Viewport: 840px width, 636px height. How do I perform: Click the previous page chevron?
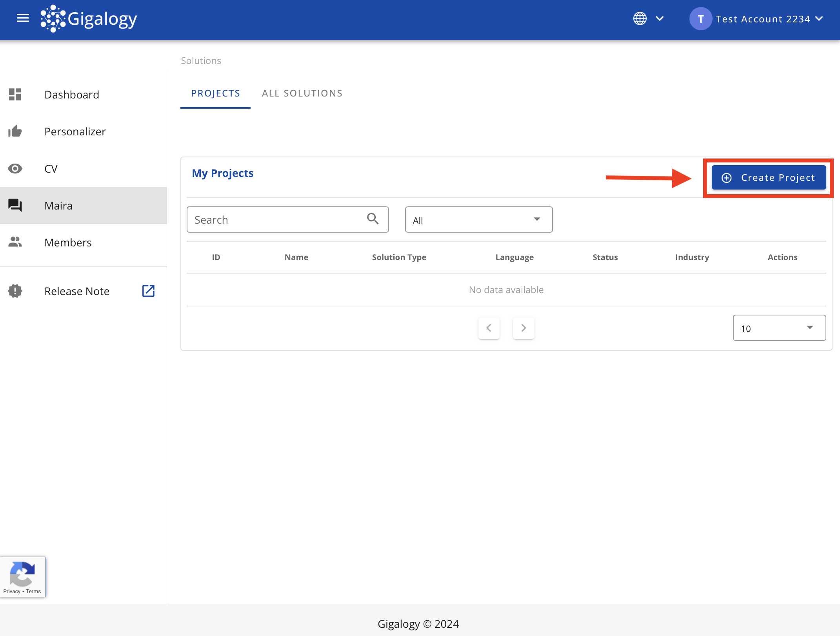(489, 328)
